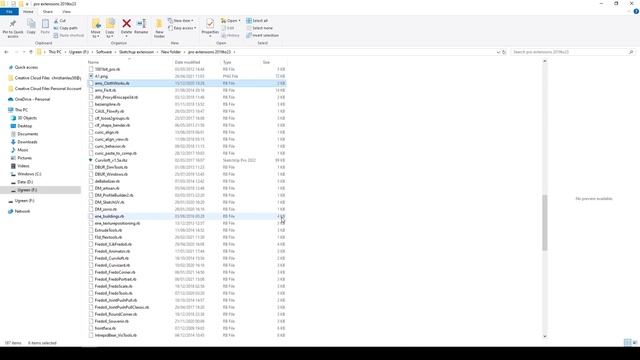
Task: Click the Paste ribbon icon
Action: 45,24
